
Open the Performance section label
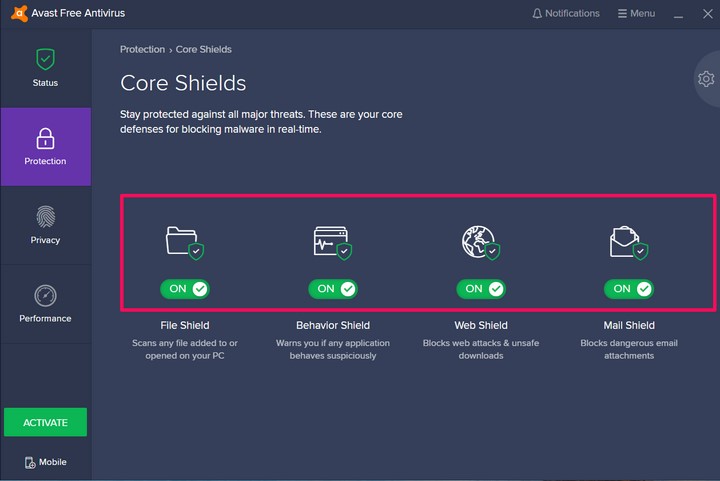[45, 319]
